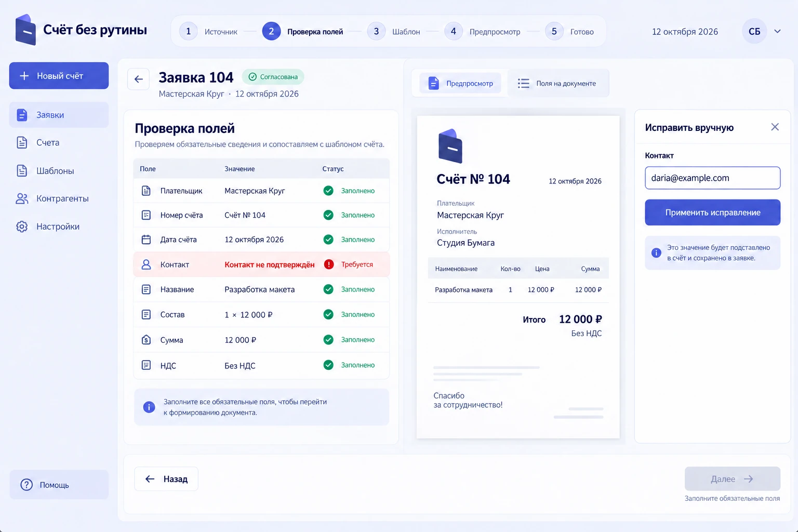Click the app logo next to Счёт без рутины
The image size is (798, 532).
(25, 30)
